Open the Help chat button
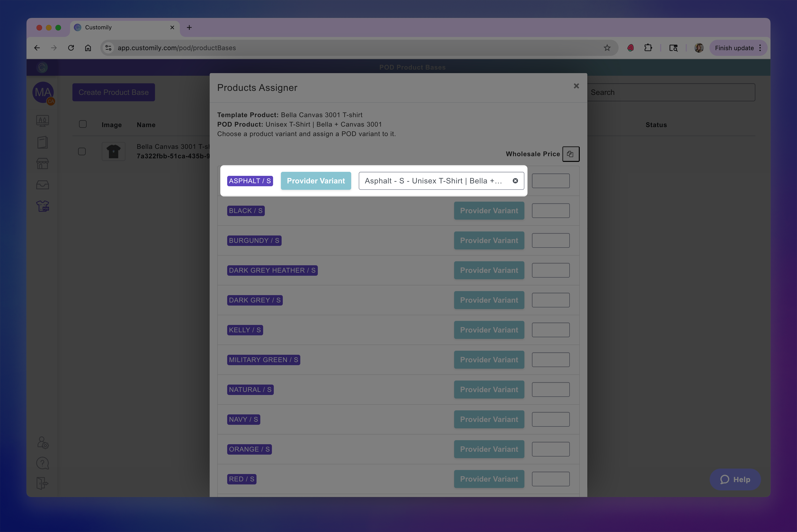The image size is (797, 532). (x=735, y=479)
